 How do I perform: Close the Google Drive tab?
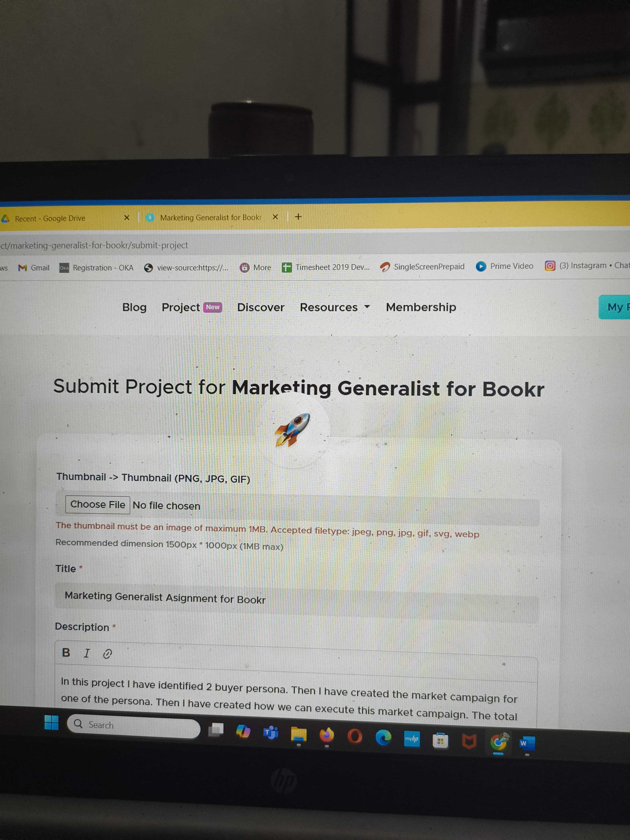pos(127,218)
